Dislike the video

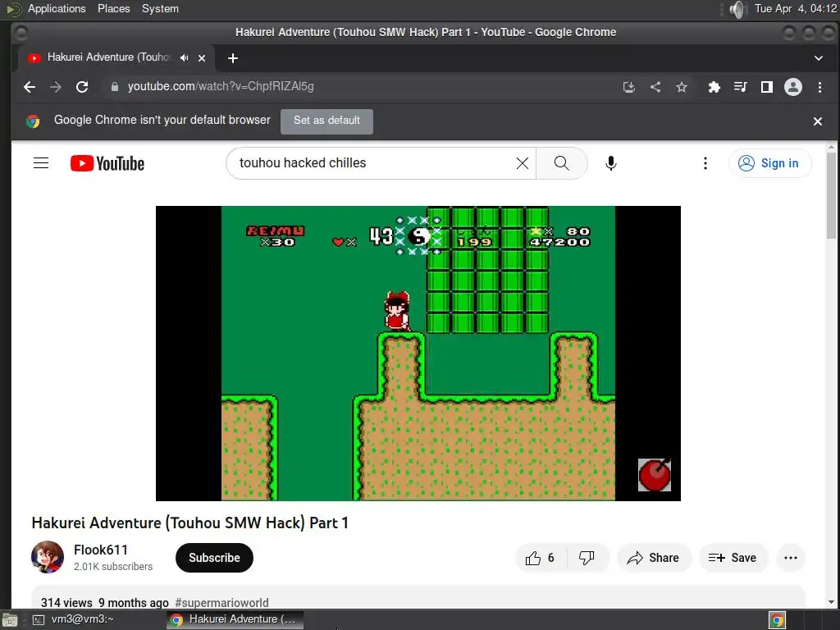point(587,558)
